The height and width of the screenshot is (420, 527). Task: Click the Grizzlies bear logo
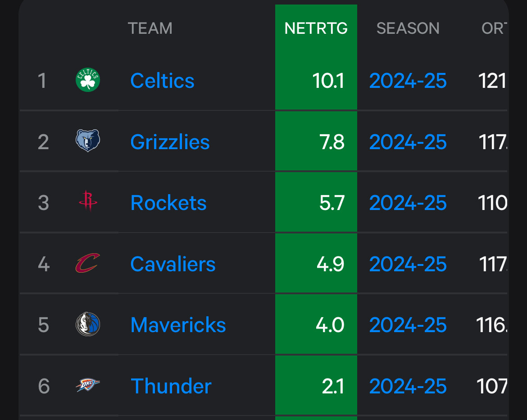88,141
